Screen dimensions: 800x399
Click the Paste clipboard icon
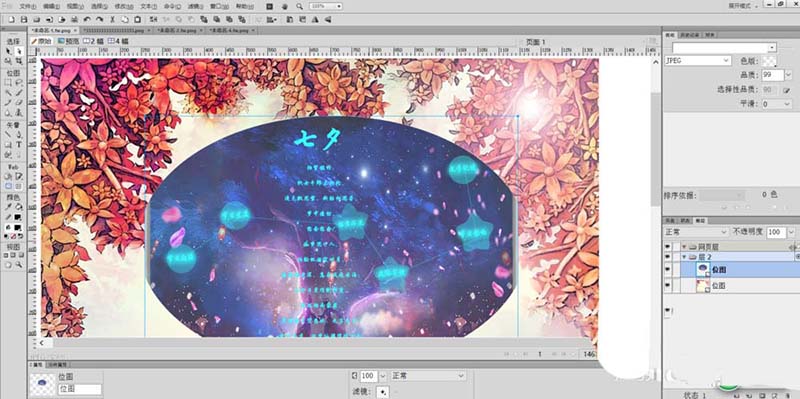pyautogui.click(x=137, y=19)
